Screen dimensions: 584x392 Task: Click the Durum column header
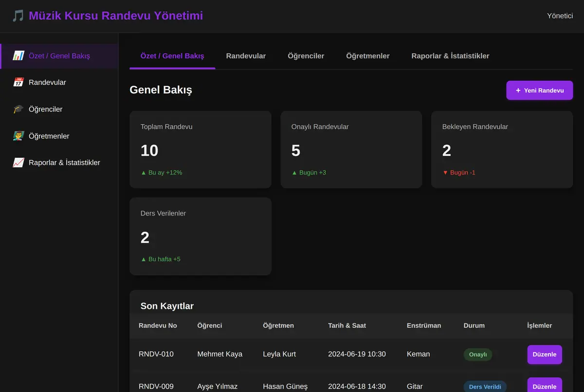click(474, 325)
